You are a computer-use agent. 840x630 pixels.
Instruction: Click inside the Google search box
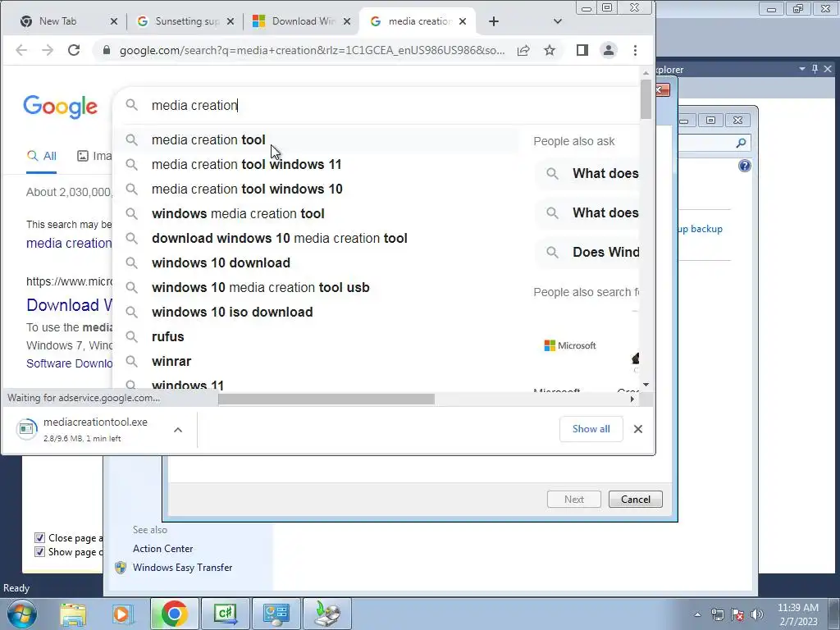point(375,106)
